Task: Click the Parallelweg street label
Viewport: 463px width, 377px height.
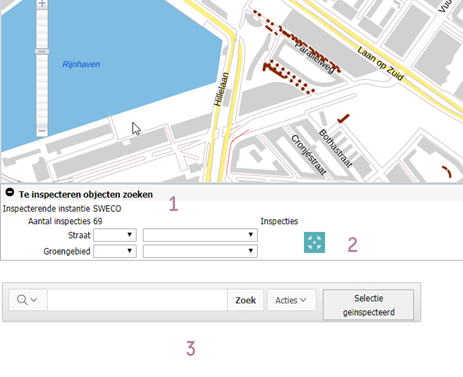Action: click(314, 57)
